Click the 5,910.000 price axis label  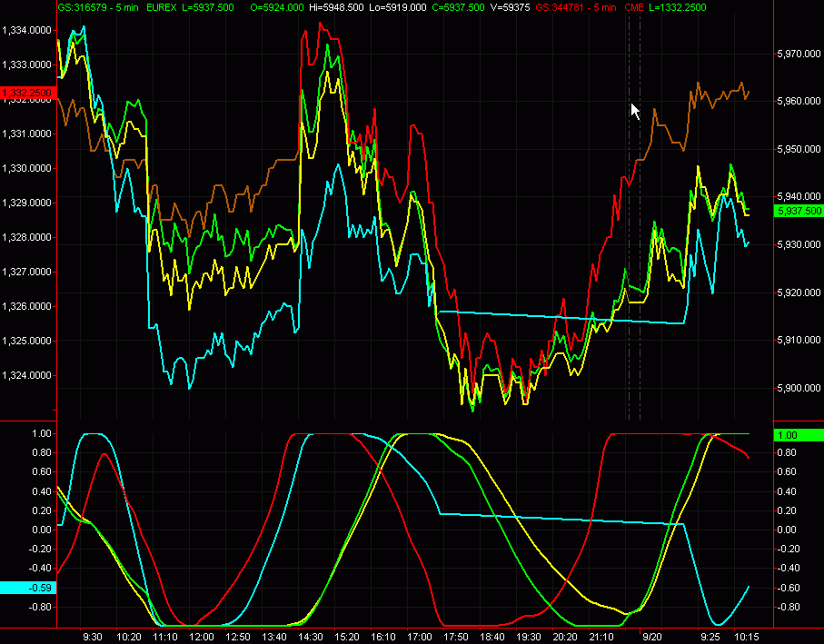pyautogui.click(x=799, y=340)
